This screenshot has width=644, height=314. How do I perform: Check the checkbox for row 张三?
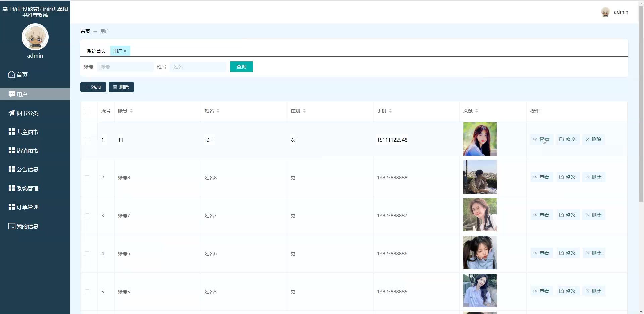87,140
